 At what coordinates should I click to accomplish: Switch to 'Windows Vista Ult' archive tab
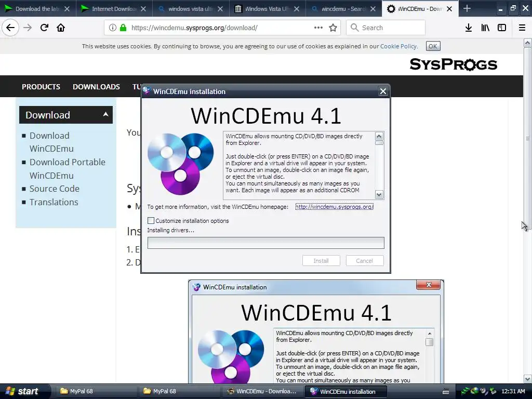(x=268, y=8)
